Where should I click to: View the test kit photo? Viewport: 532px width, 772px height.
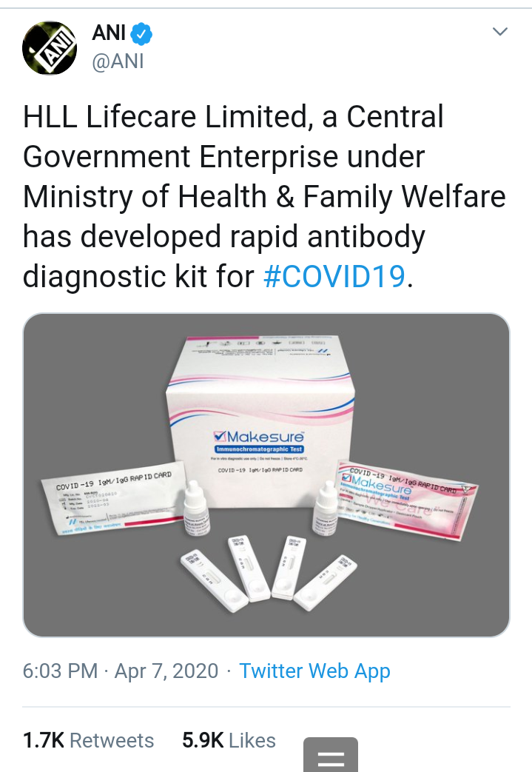(266, 474)
